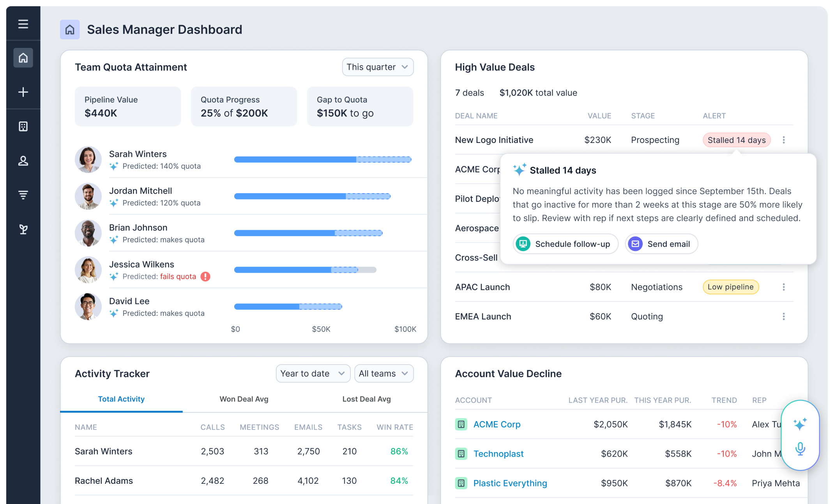This screenshot has width=834, height=504.
Task: Open options menu for New Logo Initiative deal
Action: [x=784, y=140]
